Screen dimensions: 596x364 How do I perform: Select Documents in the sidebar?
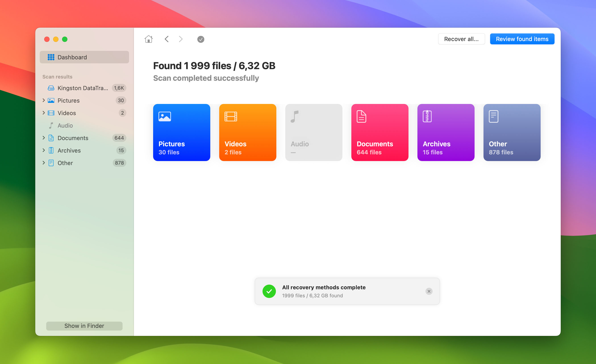pos(84,138)
